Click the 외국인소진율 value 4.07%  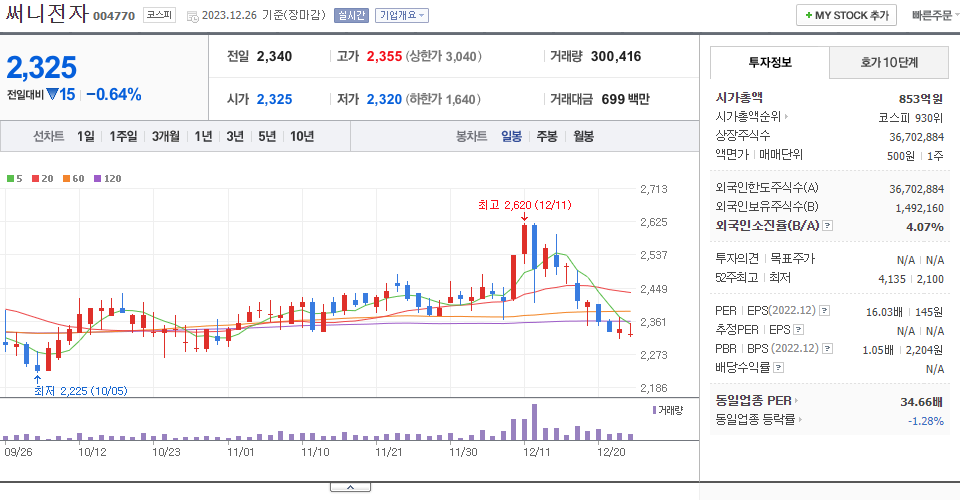[925, 226]
